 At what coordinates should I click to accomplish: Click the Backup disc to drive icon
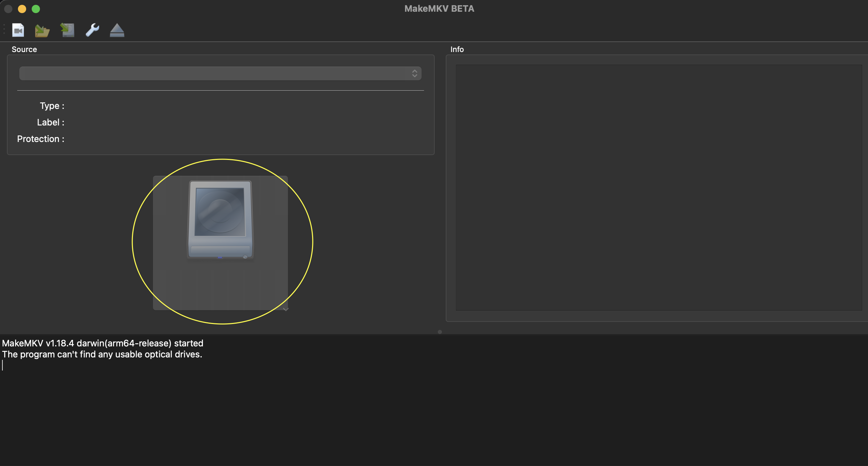coord(68,30)
